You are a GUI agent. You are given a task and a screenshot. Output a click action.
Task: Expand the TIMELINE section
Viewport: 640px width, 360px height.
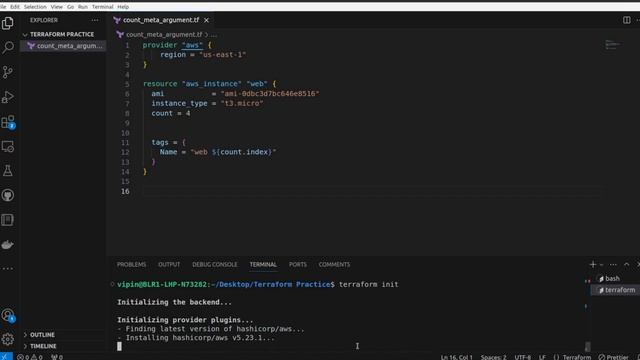(x=43, y=346)
